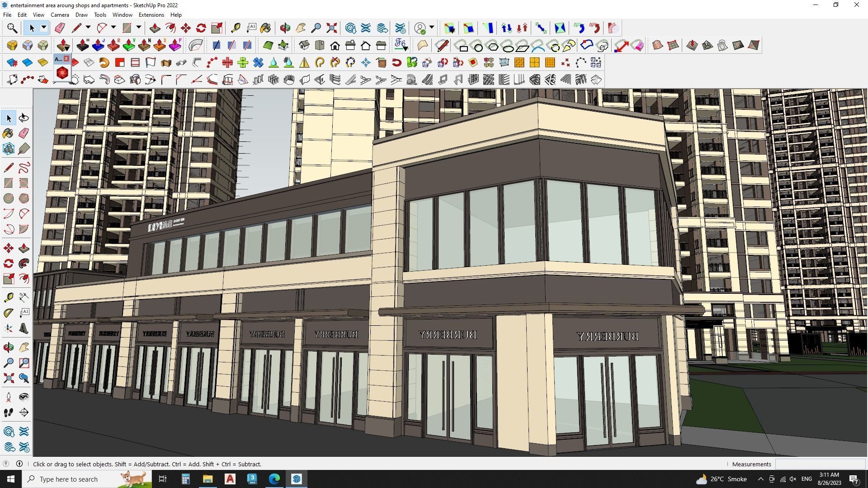
Task: Pick the Polygon drawing tool
Action: coord(24,198)
